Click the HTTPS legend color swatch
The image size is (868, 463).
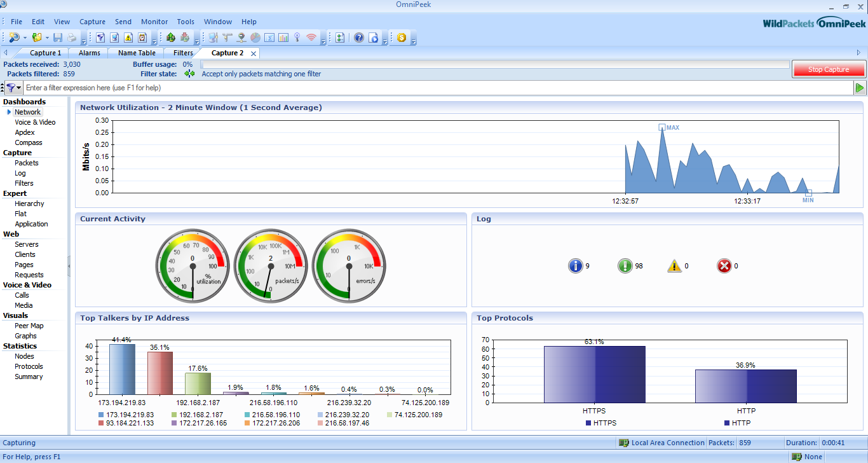[x=588, y=423]
